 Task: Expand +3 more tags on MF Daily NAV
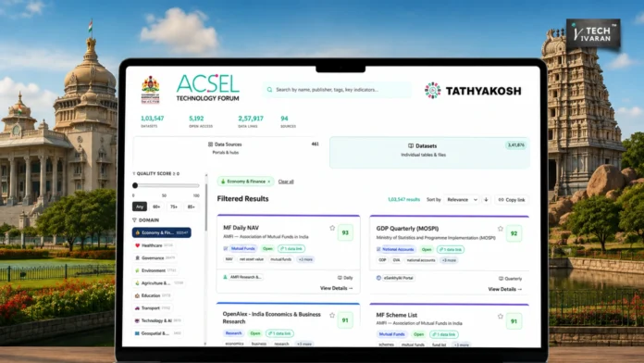pyautogui.click(x=305, y=259)
